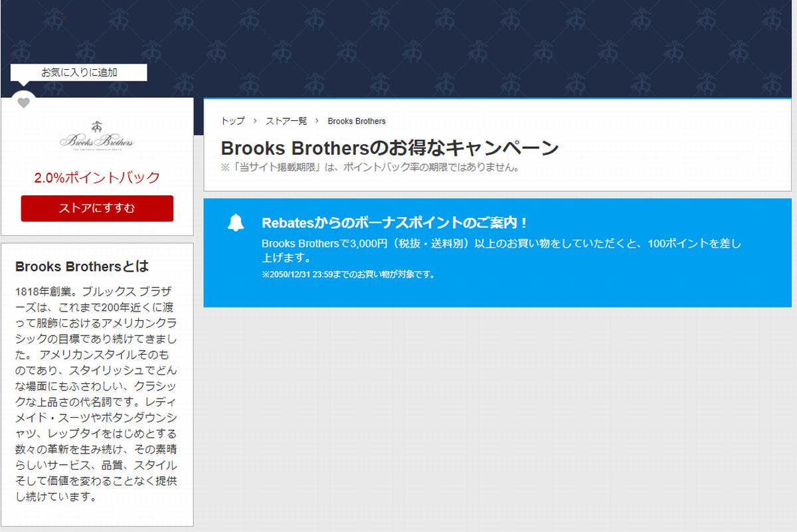797x532 pixels.
Task: Click the ストアにすすむ red button
Action: click(97, 208)
